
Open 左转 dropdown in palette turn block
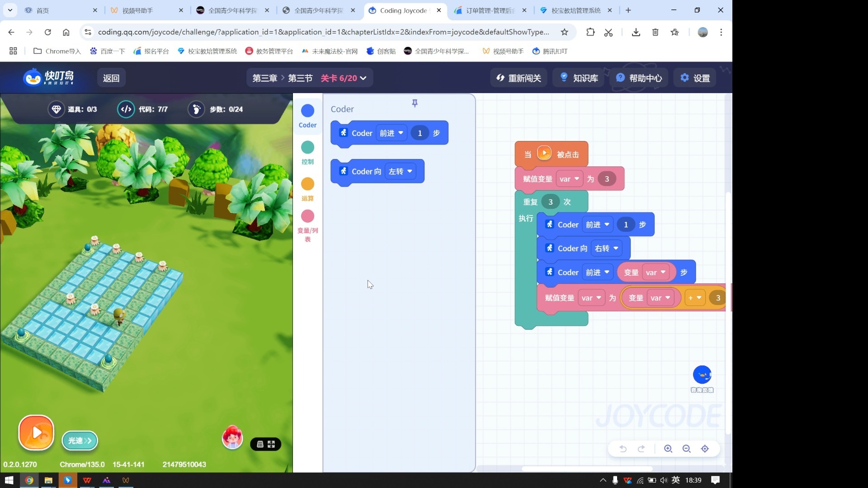[x=401, y=171]
